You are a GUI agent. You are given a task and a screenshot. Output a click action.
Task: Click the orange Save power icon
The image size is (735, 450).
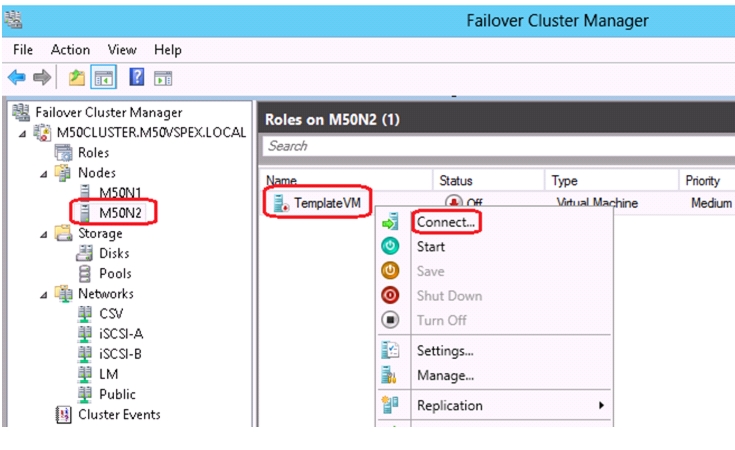(390, 270)
